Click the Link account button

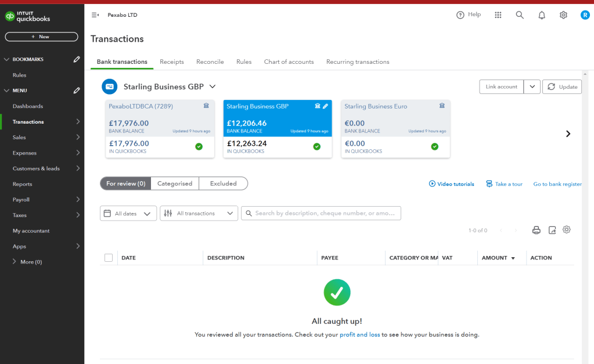click(502, 87)
